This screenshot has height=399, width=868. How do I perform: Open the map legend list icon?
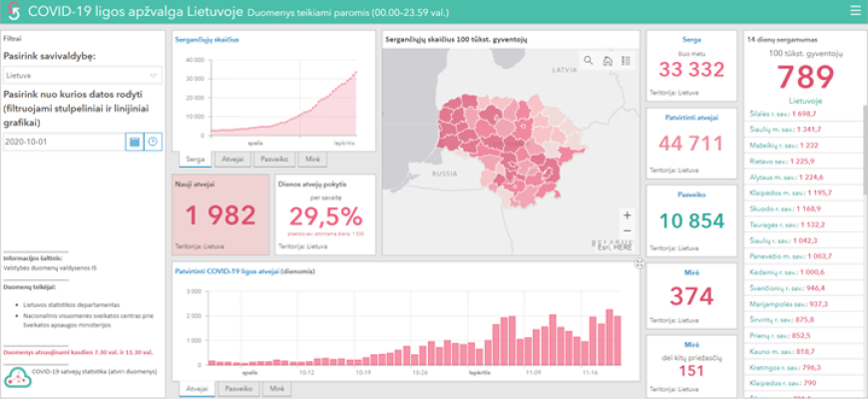(x=626, y=61)
